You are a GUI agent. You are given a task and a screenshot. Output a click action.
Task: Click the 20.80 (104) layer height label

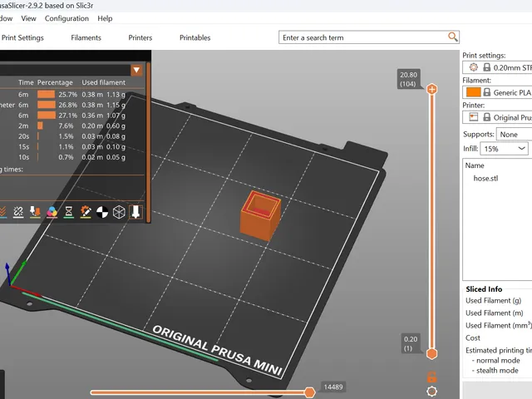click(408, 79)
